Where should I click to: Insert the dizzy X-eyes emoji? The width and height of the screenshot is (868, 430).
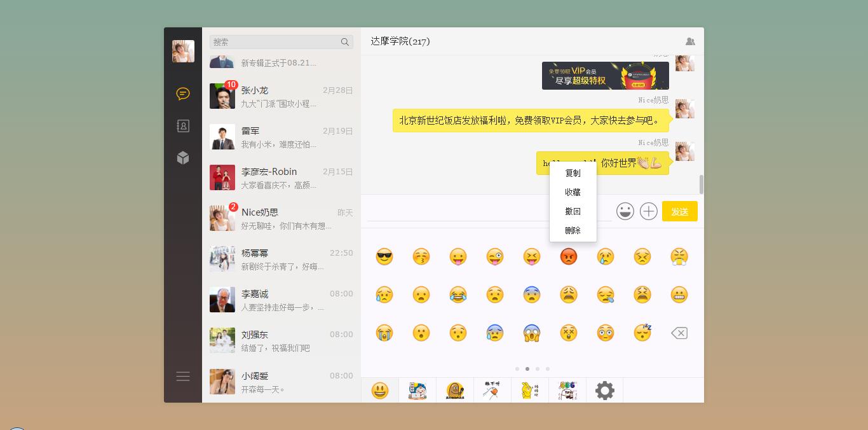pos(569,333)
